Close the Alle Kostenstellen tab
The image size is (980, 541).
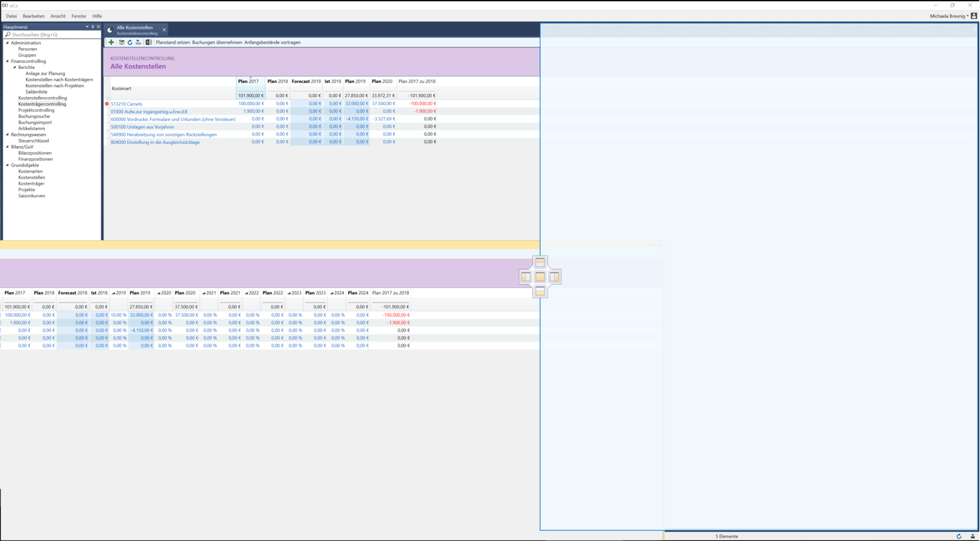164,29
